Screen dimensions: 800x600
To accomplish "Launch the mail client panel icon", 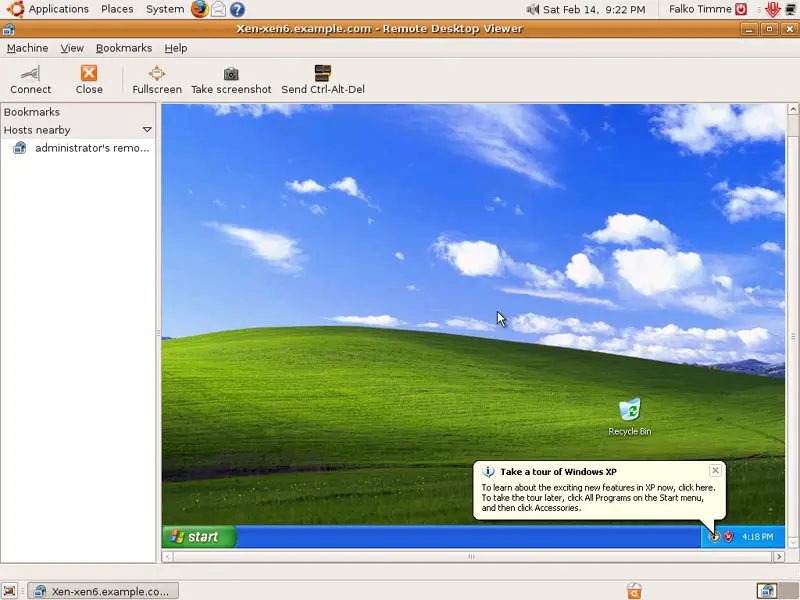I will [218, 9].
